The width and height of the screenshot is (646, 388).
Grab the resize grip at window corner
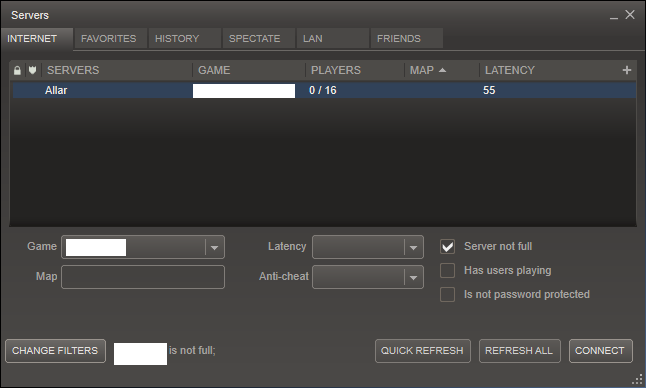637,379
